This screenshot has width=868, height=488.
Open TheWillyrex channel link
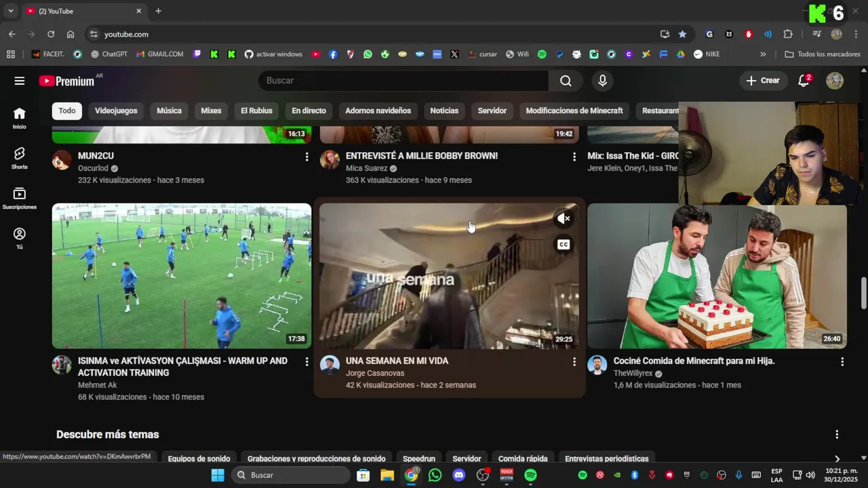633,373
